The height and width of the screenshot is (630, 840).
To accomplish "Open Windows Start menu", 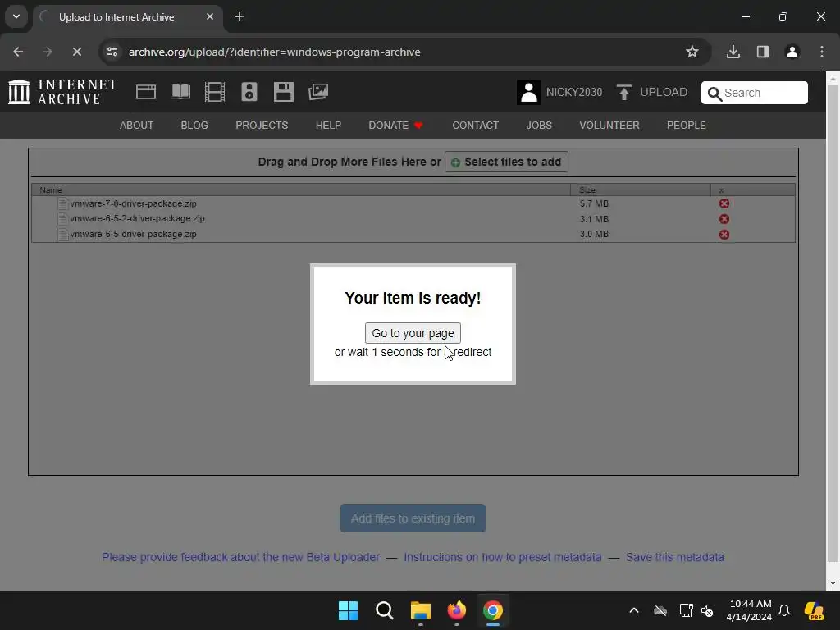I will [348, 610].
